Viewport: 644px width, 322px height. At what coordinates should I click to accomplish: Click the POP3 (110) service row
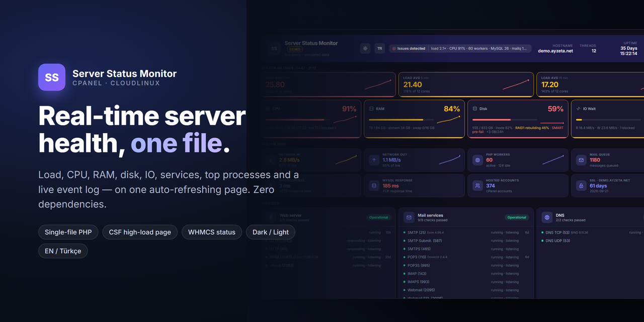pyautogui.click(x=466, y=257)
